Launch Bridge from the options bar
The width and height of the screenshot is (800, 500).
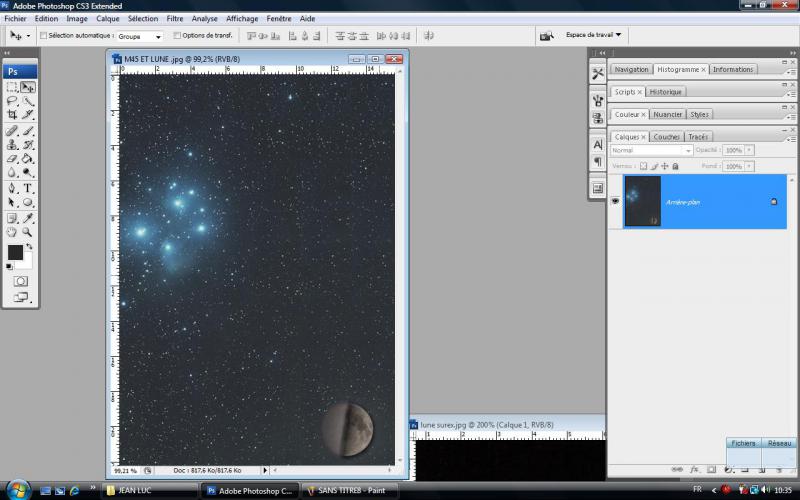coord(546,36)
